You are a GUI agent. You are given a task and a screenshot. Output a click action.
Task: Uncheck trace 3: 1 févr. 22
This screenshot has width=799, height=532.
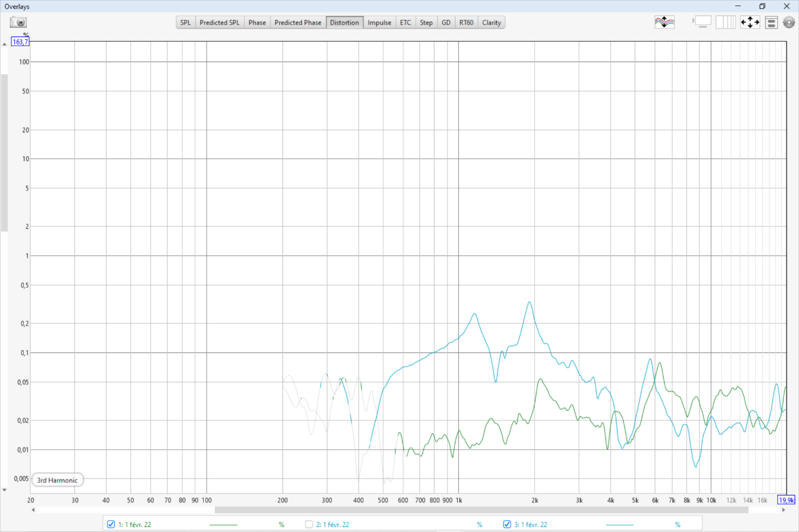pos(507,524)
